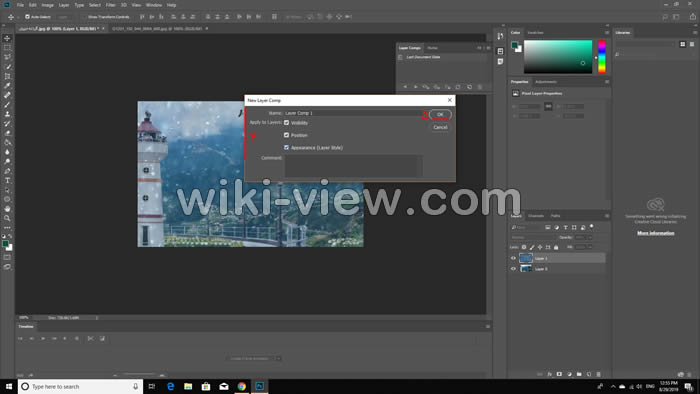Image resolution: width=700 pixels, height=394 pixels.
Task: Select the Zoom tool
Action: pyautogui.click(x=7, y=218)
